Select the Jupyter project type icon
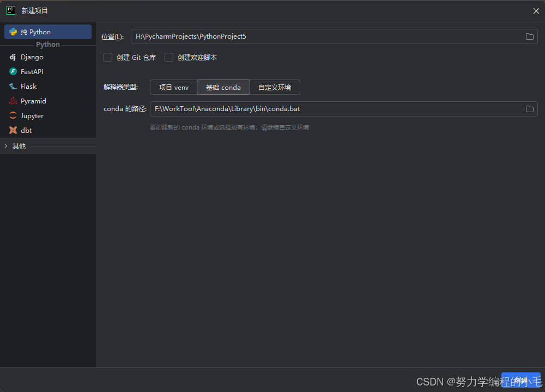Image resolution: width=545 pixels, height=392 pixels. pos(13,115)
